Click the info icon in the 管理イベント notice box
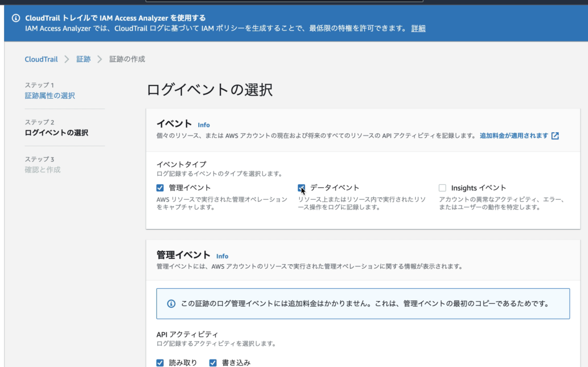Screen dimensions: 588x367 [171, 304]
